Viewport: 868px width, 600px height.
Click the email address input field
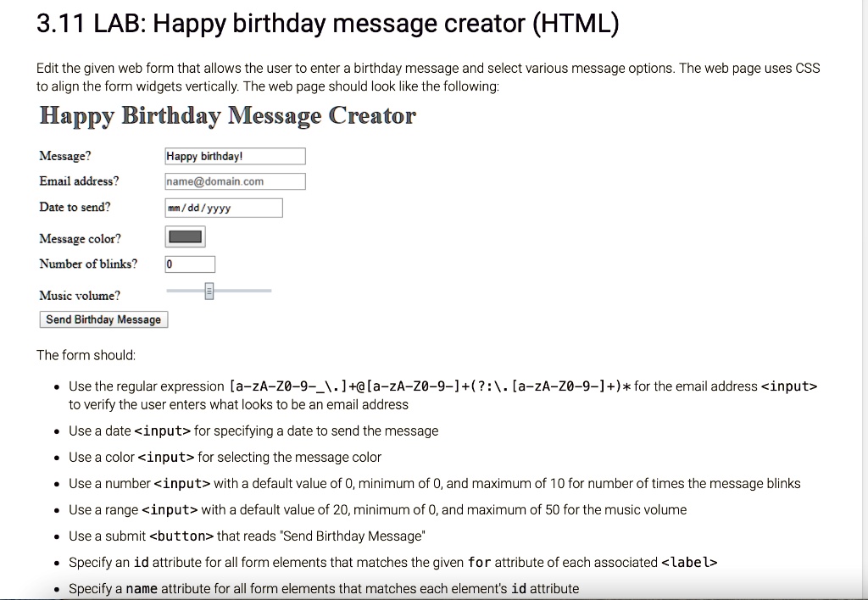click(x=234, y=181)
